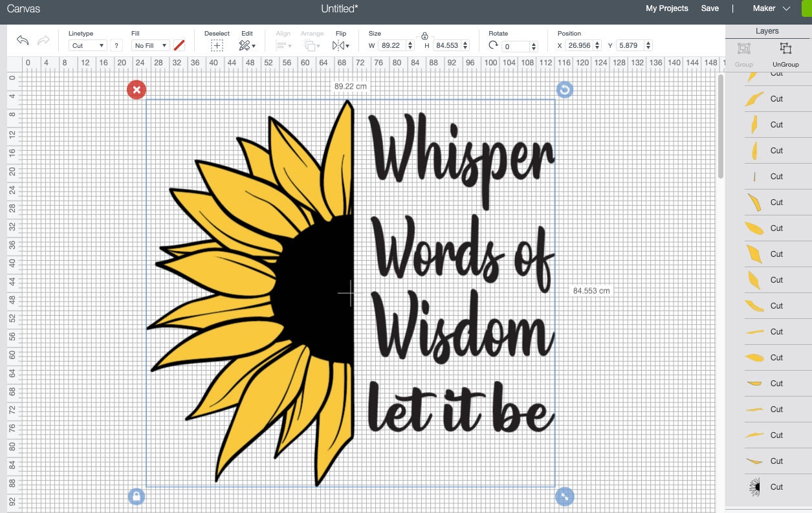This screenshot has height=513, width=812.
Task: Open the My Projects menu item
Action: 666,8
